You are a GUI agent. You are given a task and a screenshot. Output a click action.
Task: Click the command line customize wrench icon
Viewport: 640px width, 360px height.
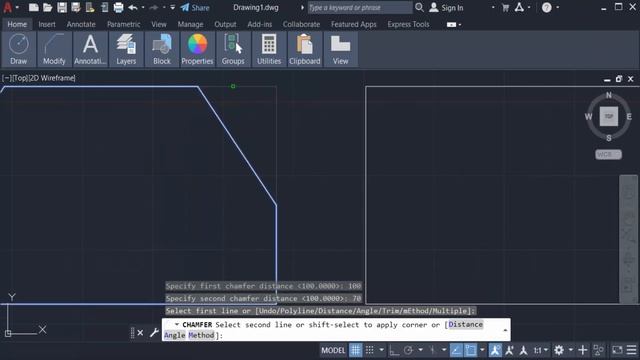pos(154,333)
